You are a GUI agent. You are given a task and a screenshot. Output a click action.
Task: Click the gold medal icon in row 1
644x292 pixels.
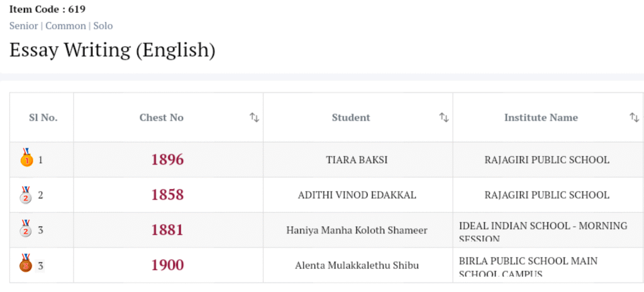(26, 158)
